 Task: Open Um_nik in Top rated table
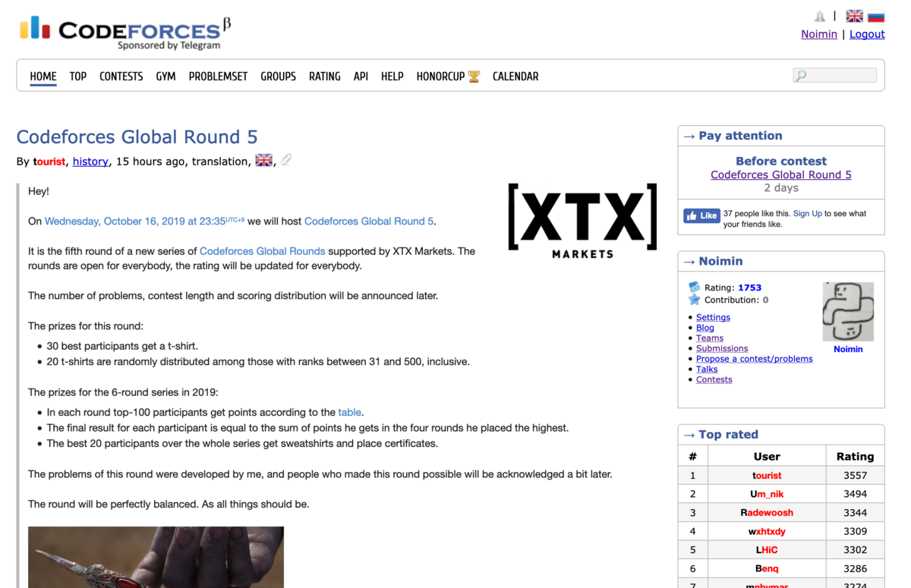tap(767, 494)
